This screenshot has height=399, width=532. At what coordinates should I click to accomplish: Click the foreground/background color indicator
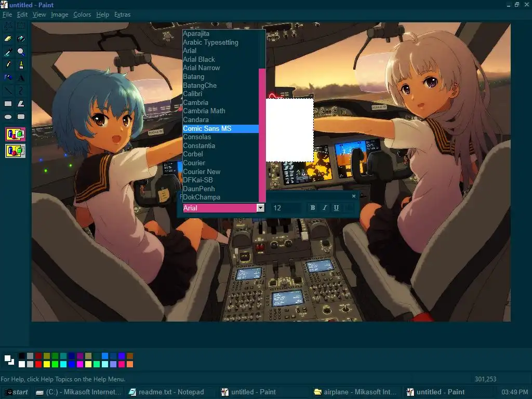(9, 360)
